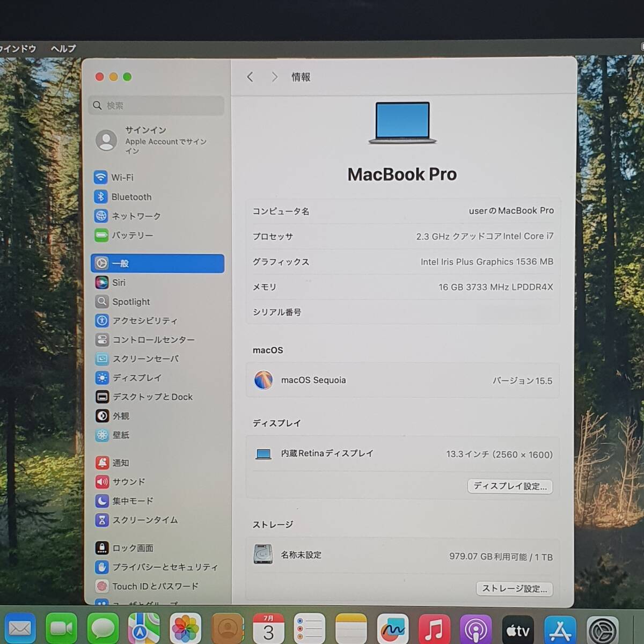644x644 pixels.
Task: Click 'Intel Iris Plus Graphics 1536 MB'
Action: [x=487, y=262]
